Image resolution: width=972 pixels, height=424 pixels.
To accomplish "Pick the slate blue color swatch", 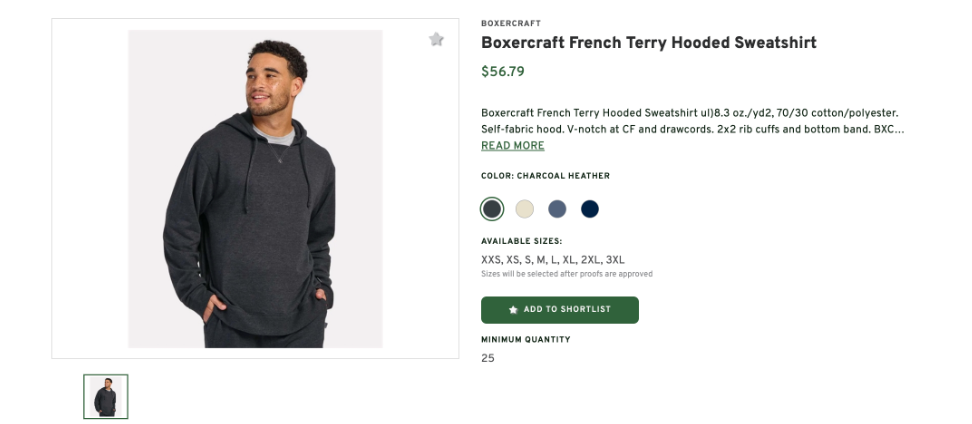I will click(557, 209).
